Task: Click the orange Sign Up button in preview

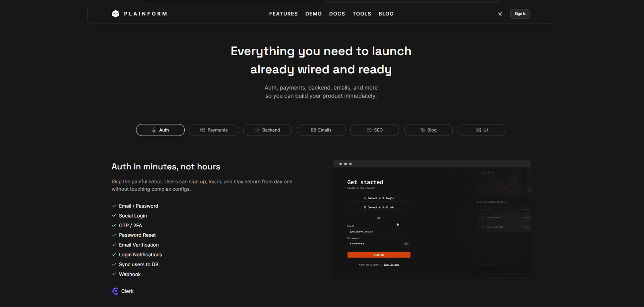Action: 379,255
